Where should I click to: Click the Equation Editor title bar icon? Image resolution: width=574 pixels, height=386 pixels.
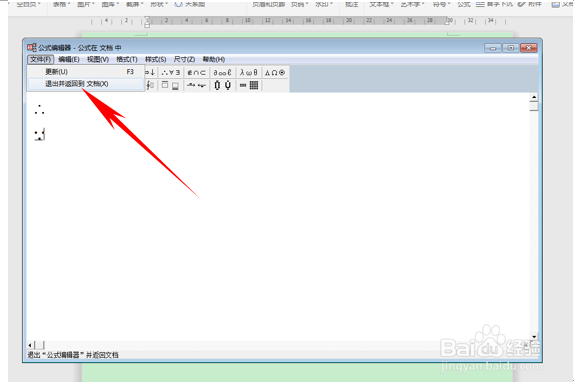[x=32, y=48]
